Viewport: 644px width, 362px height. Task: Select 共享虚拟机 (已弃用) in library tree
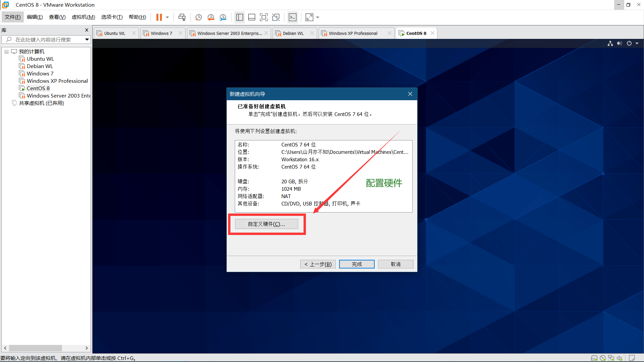(41, 103)
